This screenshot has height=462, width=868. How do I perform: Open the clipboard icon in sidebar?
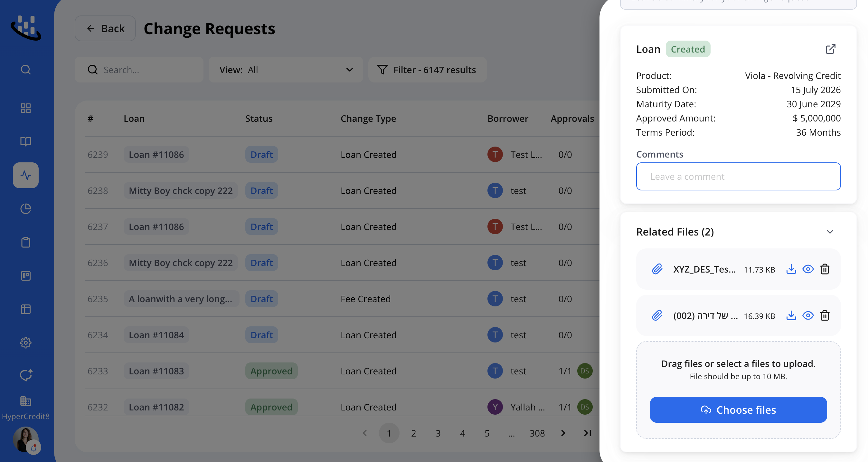point(26,242)
